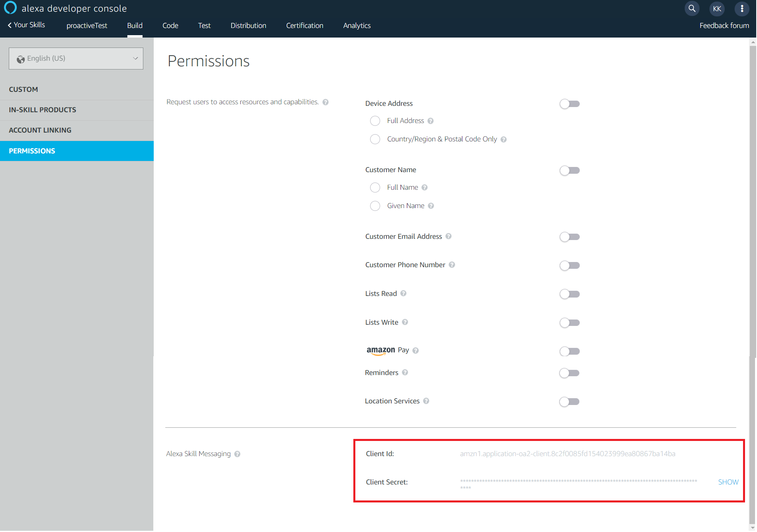Click help icon beside Given Name
Viewport: 757px width, 532px height.
[x=431, y=206]
